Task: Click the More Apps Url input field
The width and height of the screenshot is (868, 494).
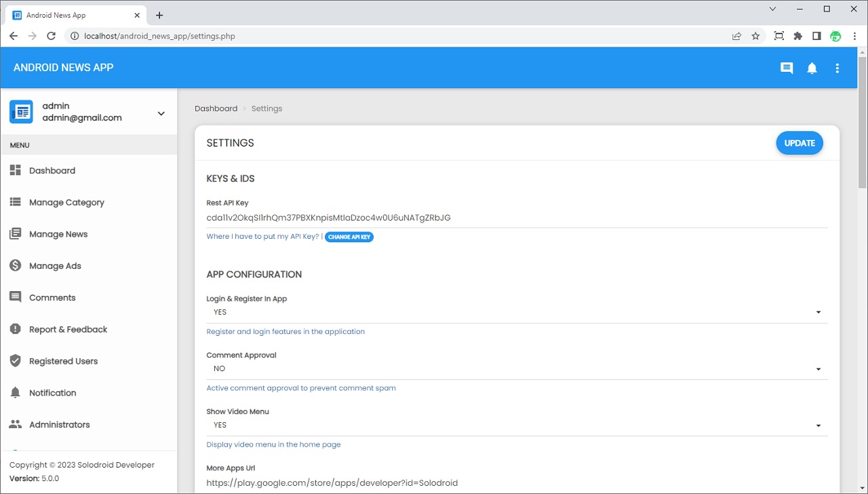Action: point(517,483)
